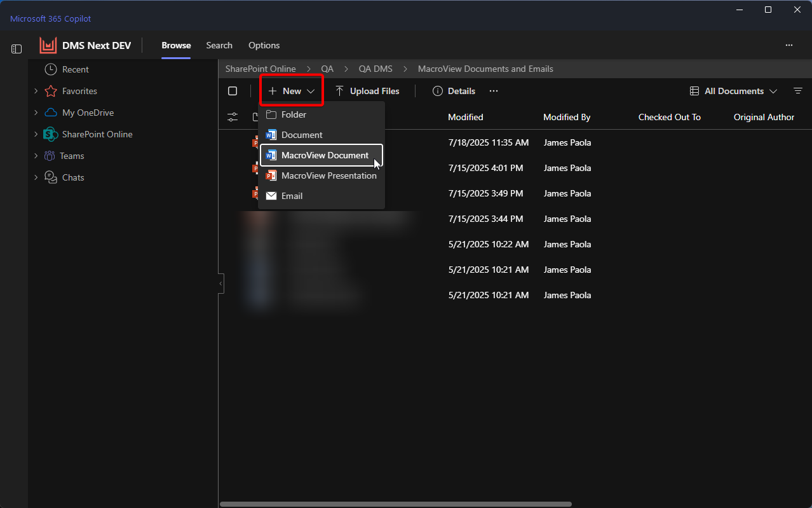This screenshot has height=508, width=812.
Task: Click the date 7/15/2025 3:49 PM
Action: pos(485,193)
